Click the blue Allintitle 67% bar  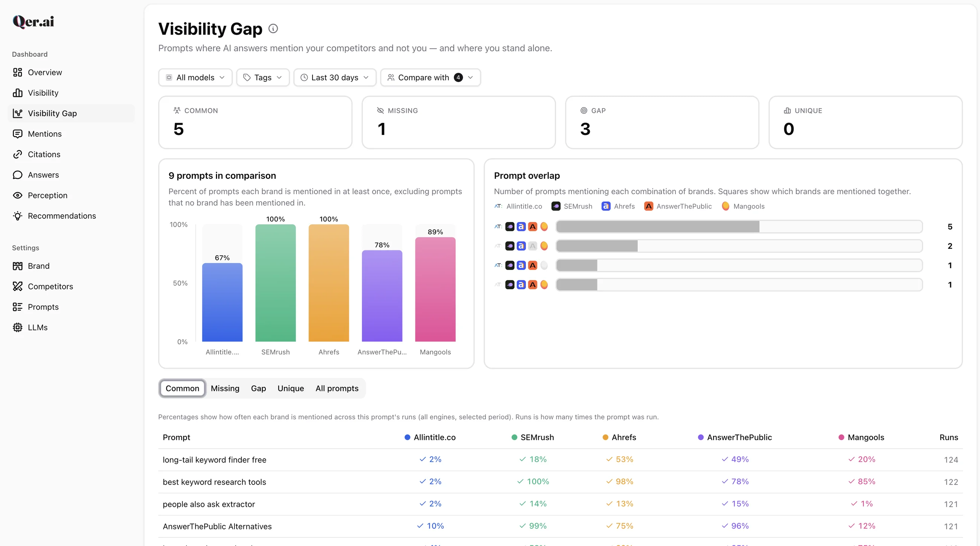pos(222,302)
